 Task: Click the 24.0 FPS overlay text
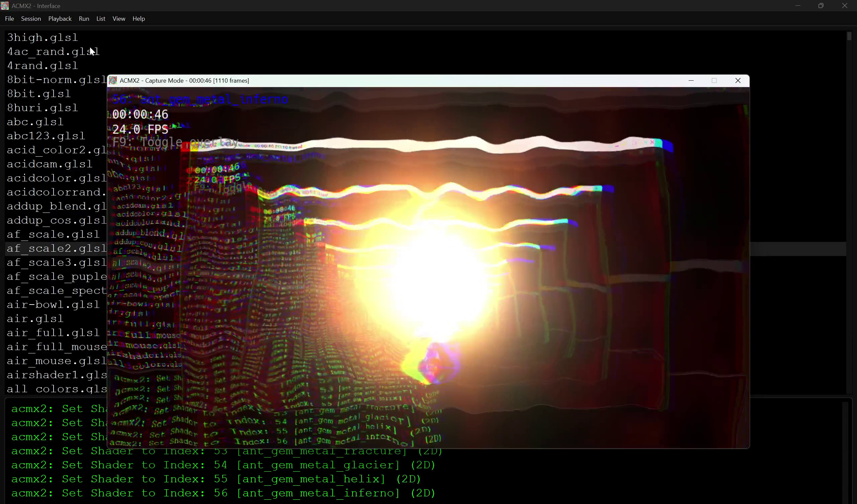(140, 129)
